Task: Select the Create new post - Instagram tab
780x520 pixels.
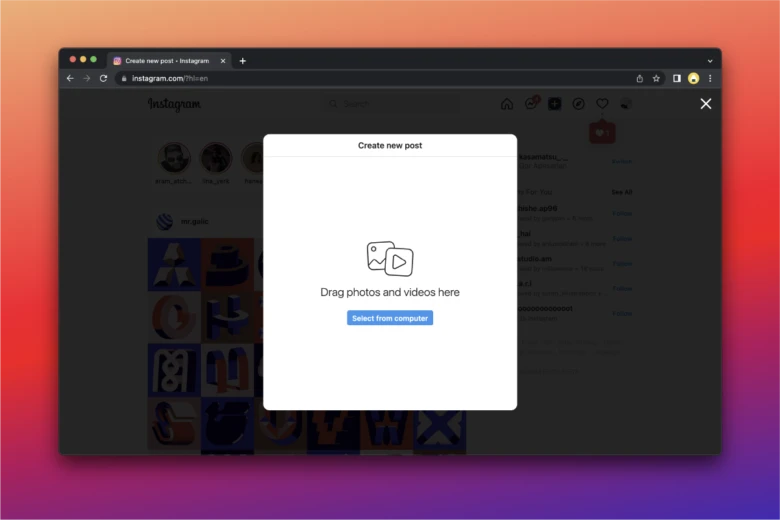Action: tap(169, 61)
